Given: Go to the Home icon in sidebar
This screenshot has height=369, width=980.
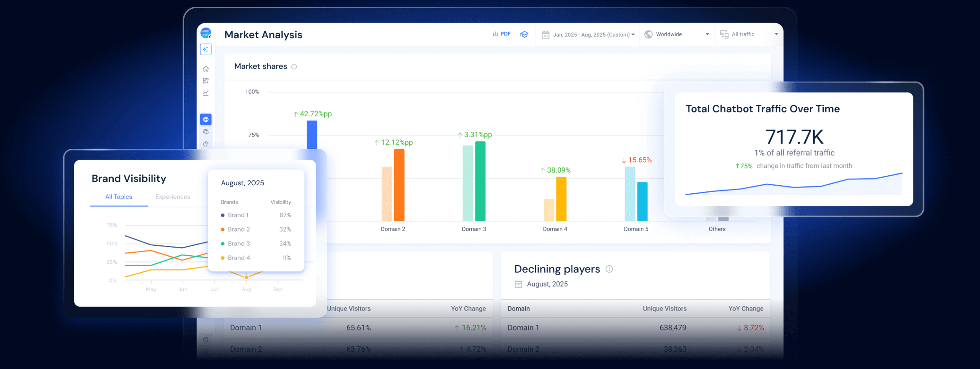Looking at the screenshot, I should (x=206, y=69).
